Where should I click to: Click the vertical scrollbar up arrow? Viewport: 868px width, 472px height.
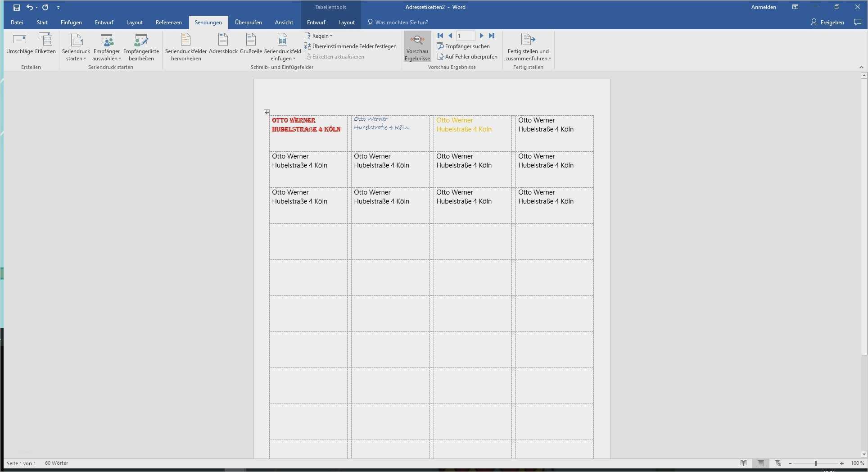click(x=864, y=76)
